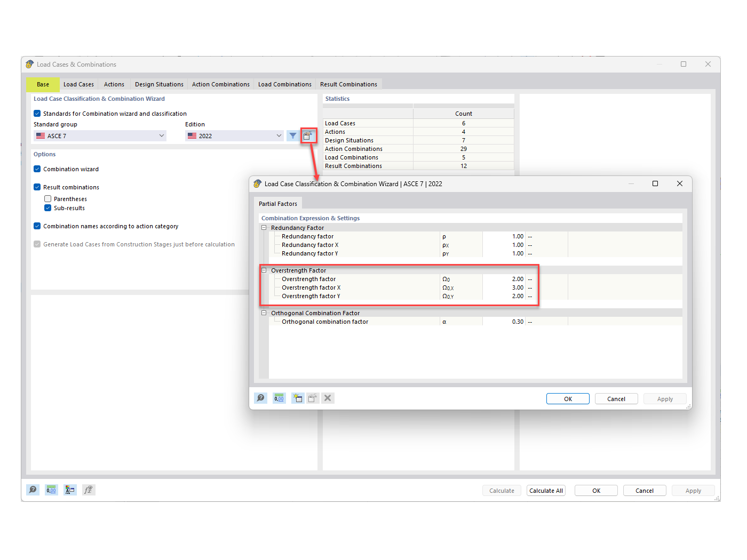
Task: Click the fx formula icon at bottom left
Action: [x=89, y=490]
